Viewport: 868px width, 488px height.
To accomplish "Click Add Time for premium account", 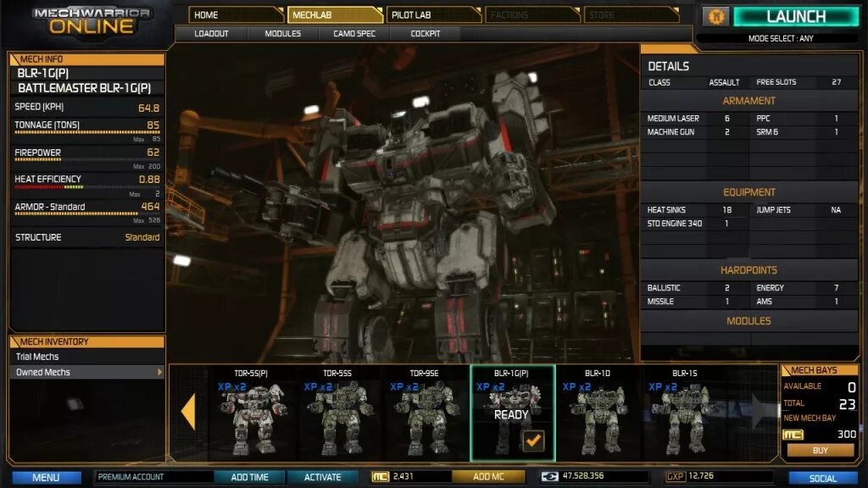I will pos(250,477).
